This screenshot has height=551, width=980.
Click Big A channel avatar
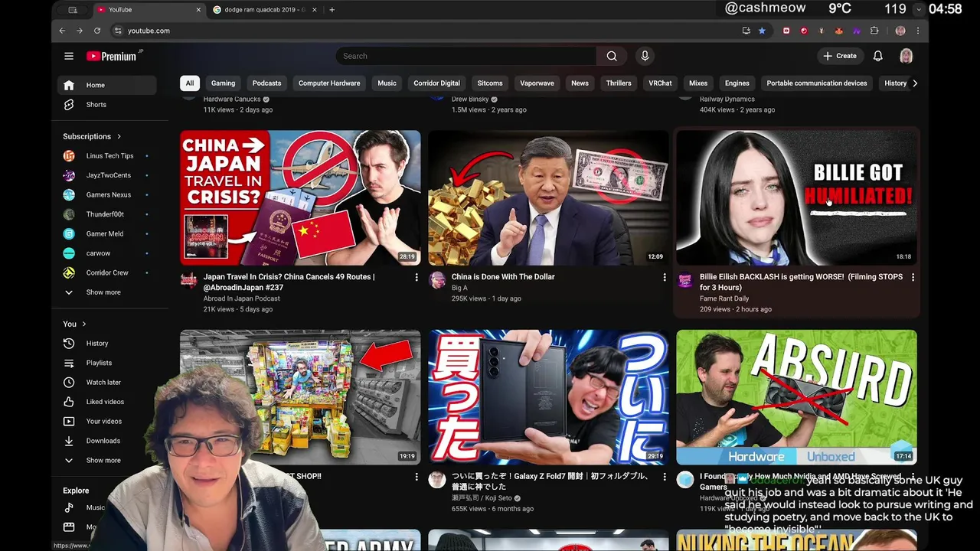coord(437,280)
